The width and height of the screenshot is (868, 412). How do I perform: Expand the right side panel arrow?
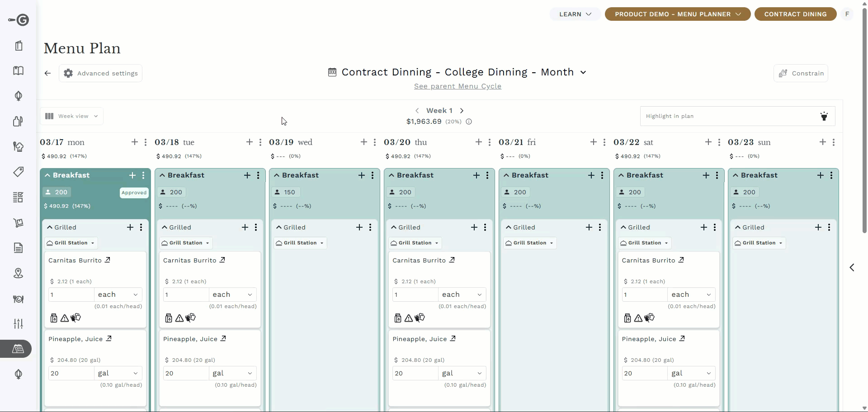point(852,267)
